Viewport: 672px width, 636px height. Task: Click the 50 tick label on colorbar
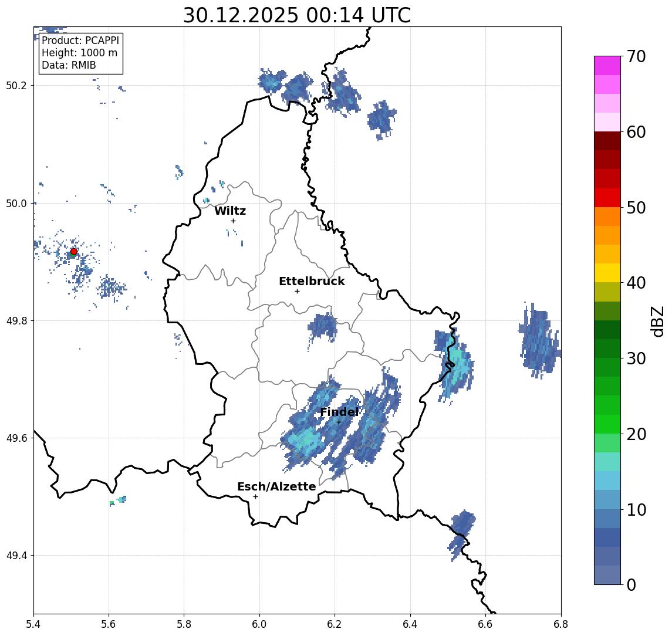636,208
